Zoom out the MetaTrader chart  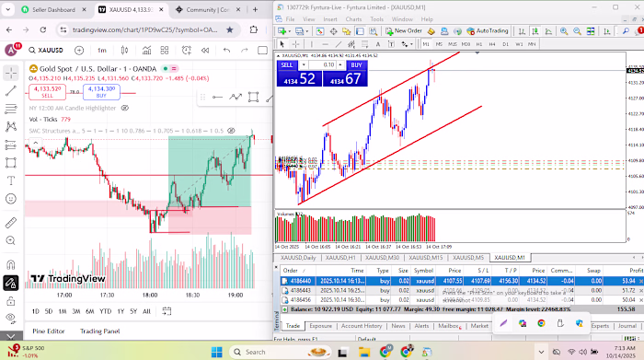[x=577, y=31]
